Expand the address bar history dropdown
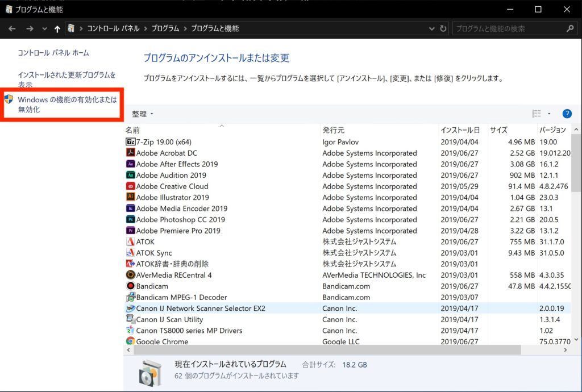The image size is (582, 392). coord(431,28)
